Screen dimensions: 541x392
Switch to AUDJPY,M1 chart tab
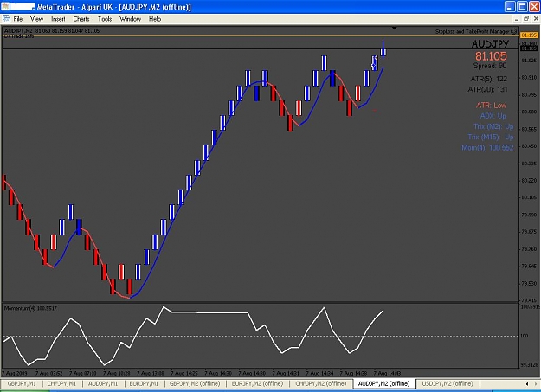point(103,383)
